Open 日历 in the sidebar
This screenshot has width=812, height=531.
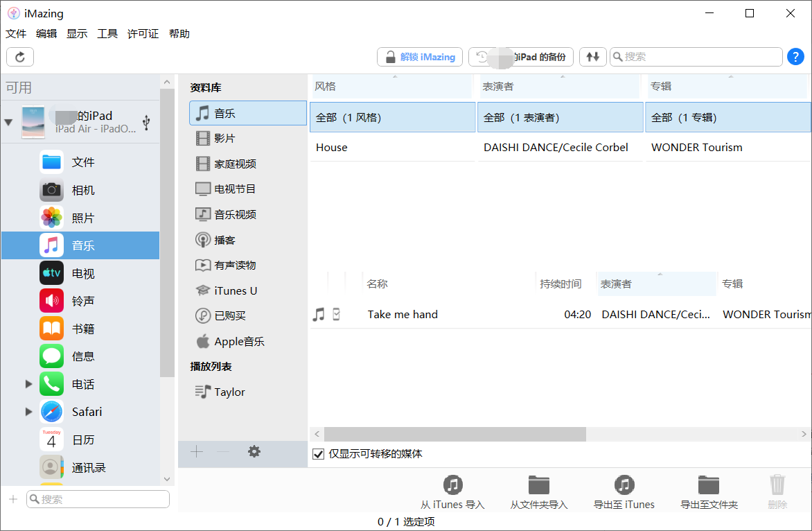81,439
